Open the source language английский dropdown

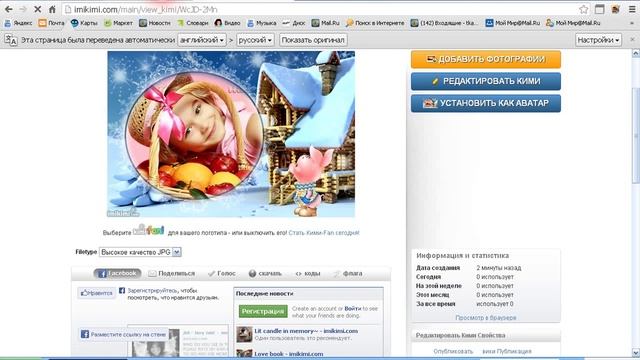point(202,40)
